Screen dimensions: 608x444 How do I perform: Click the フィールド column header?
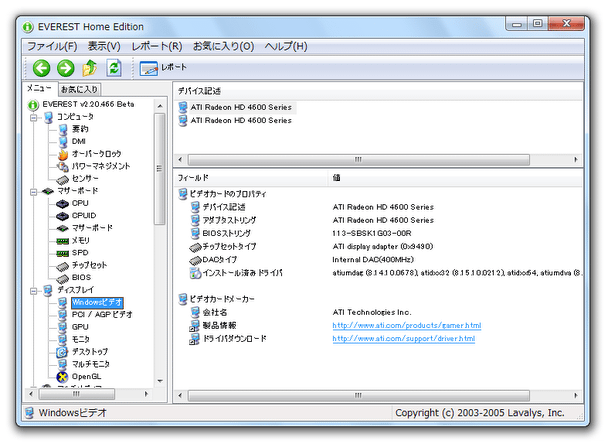[x=250, y=178]
